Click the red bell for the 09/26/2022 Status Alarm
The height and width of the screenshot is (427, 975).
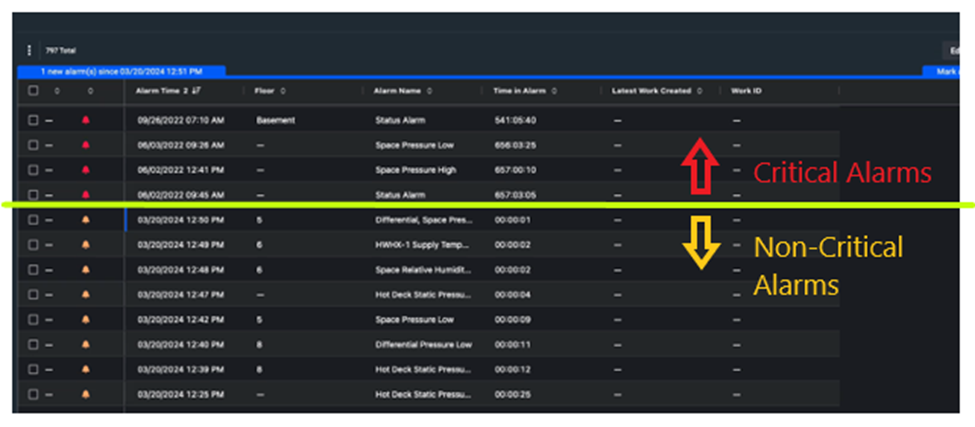pos(86,121)
